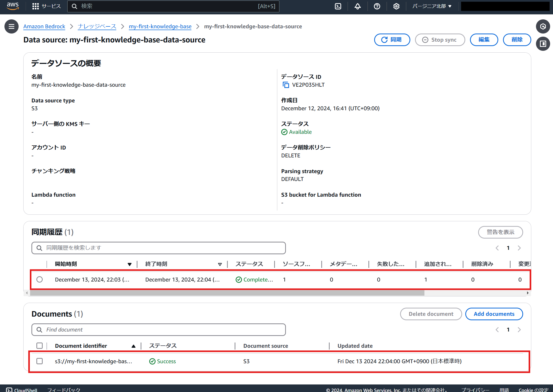The height and width of the screenshot is (392, 553).
Task: Click the AWS logo home icon
Action: 13,6
